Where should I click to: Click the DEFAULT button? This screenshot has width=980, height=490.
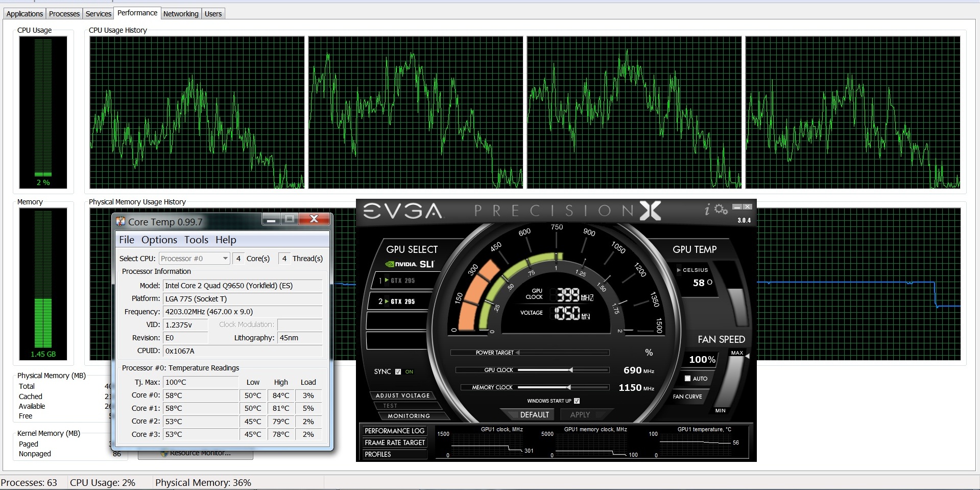(x=534, y=414)
